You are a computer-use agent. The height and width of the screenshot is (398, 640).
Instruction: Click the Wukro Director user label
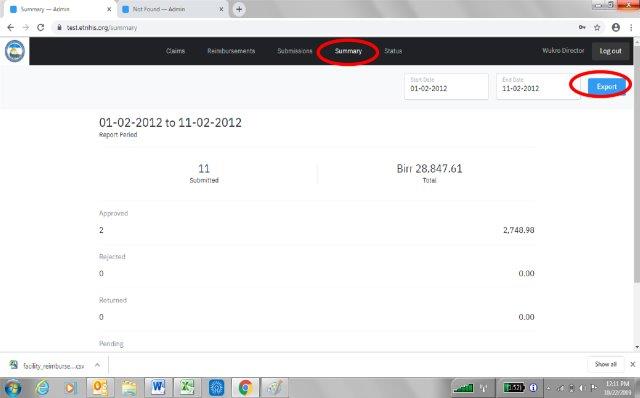point(563,51)
